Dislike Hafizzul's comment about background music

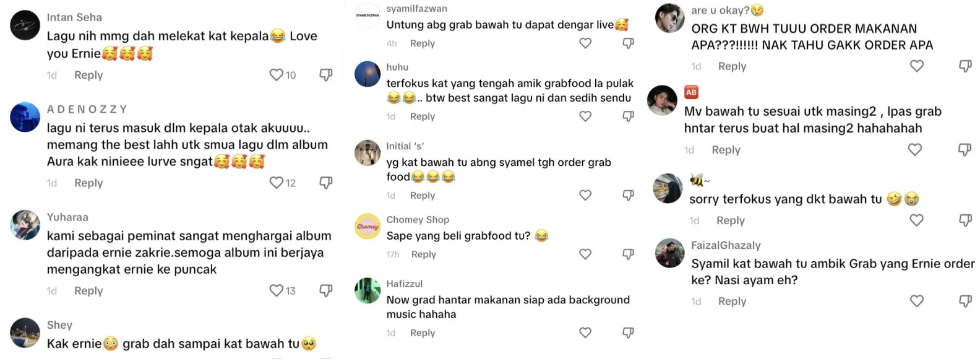[x=628, y=333]
